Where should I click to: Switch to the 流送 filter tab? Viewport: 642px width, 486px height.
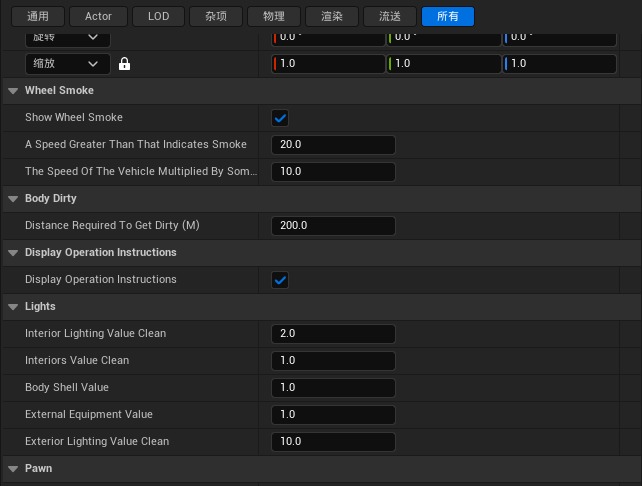tap(390, 16)
